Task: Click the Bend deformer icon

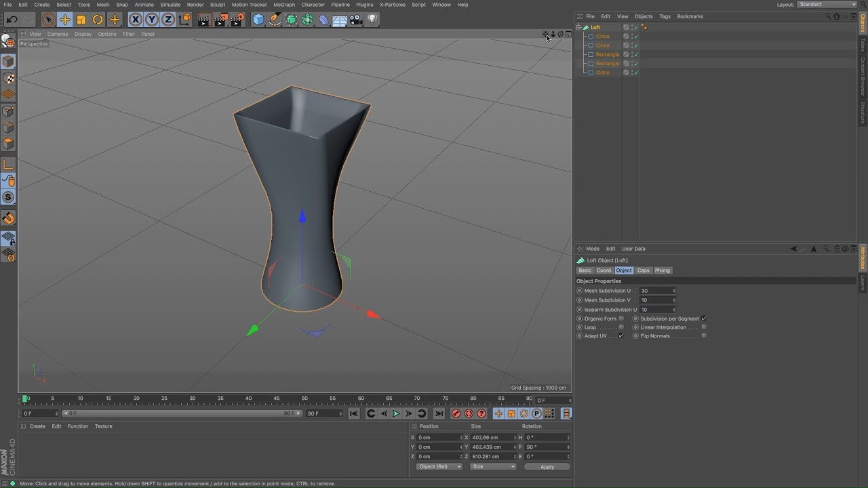Action: point(323,20)
